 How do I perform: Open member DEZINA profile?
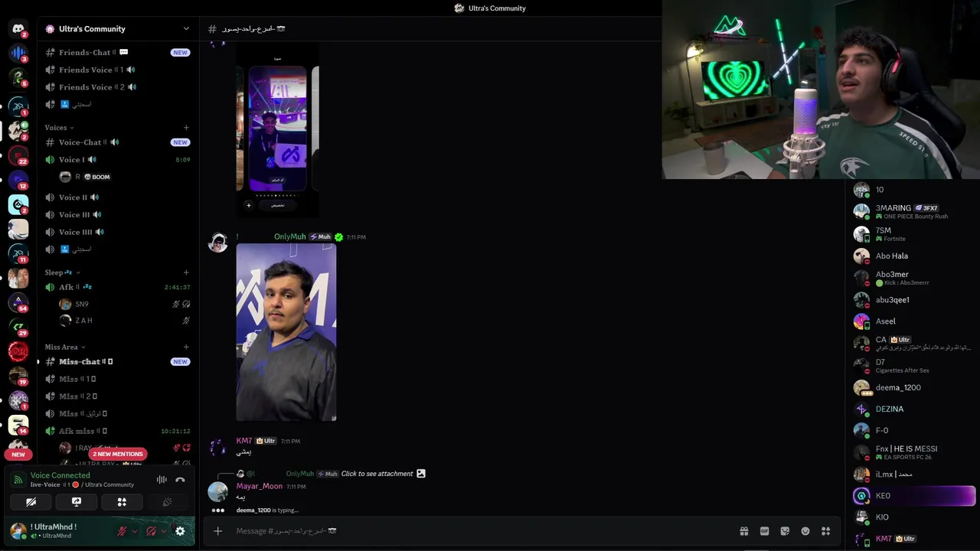pyautogui.click(x=913, y=409)
